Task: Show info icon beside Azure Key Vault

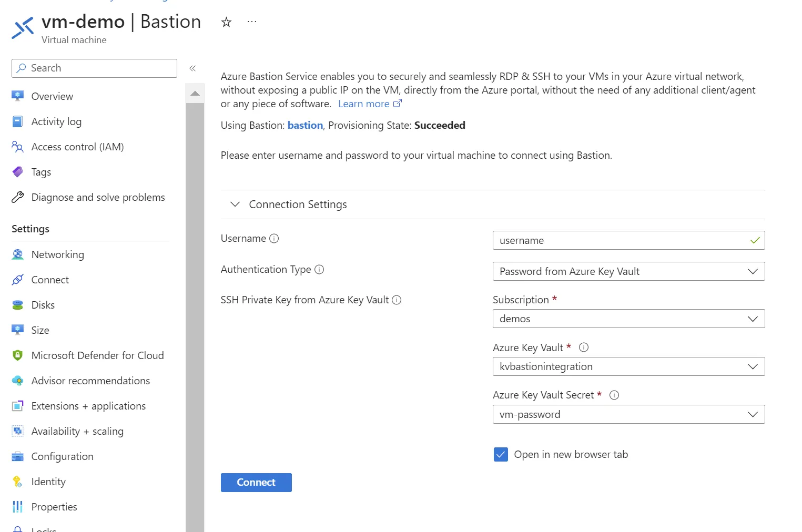Action: 584,347
